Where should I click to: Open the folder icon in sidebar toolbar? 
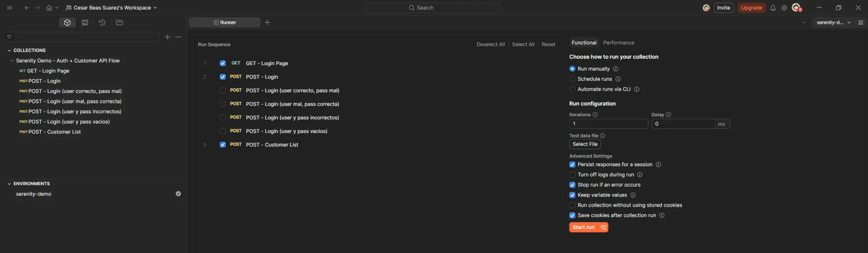tap(119, 23)
